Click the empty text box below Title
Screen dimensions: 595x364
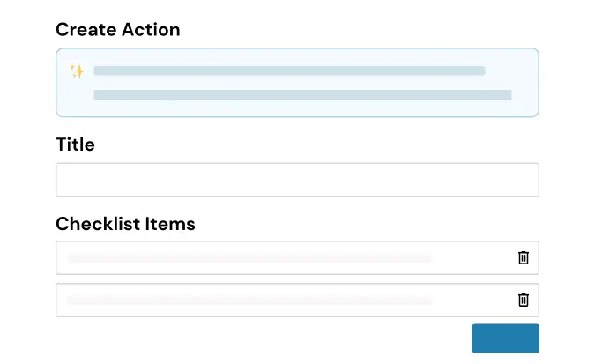tap(297, 180)
